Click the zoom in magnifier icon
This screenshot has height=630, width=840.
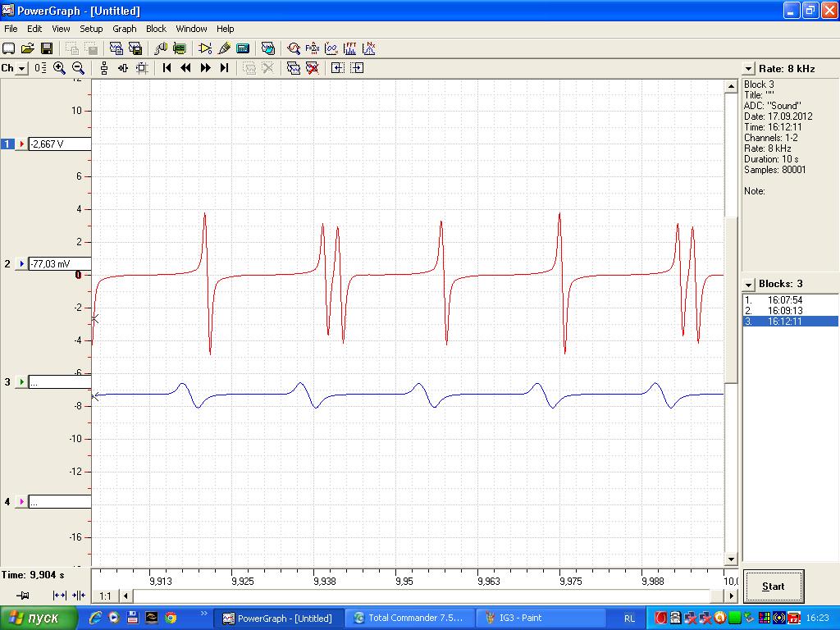click(60, 68)
